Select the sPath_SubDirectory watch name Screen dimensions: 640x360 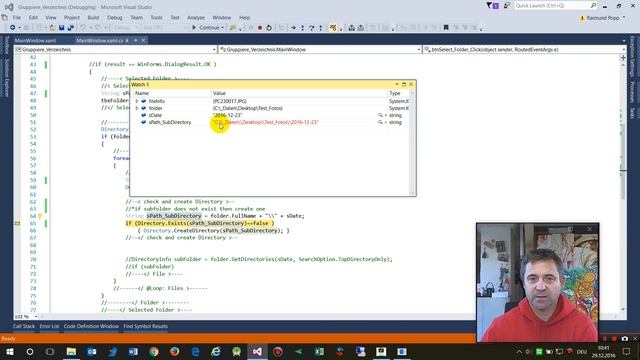tap(170, 122)
